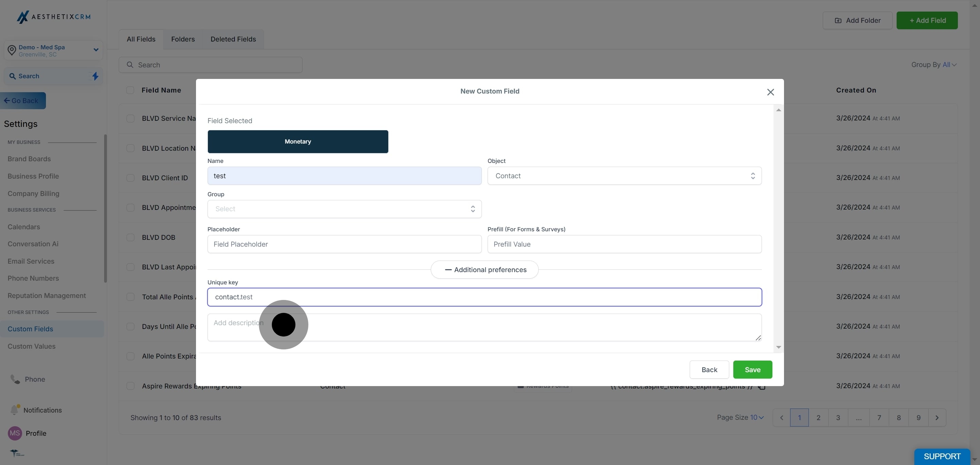Click the green Save button
This screenshot has height=465, width=980.
pos(752,369)
